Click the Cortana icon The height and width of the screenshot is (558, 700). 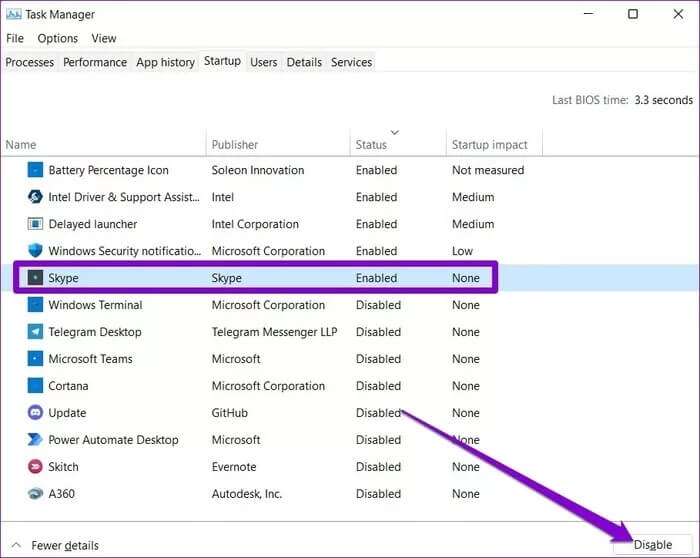click(x=35, y=386)
